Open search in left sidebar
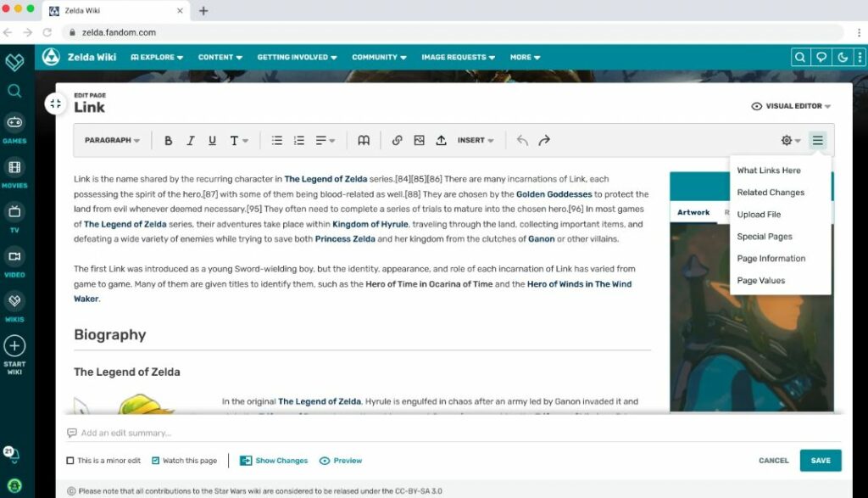This screenshot has width=868, height=498. (x=14, y=91)
